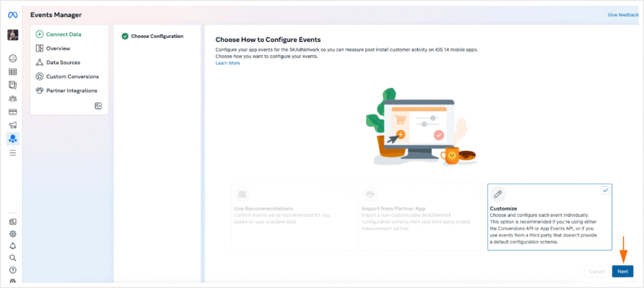Check the Customize option checkbox
This screenshot has height=288, width=644.
(606, 191)
